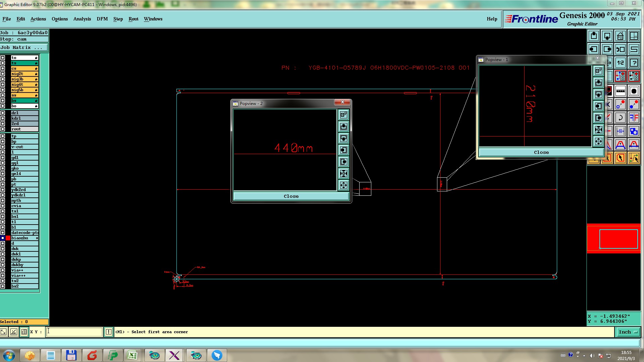Click the ruler measurement tool icon
The image size is (644, 362).
click(x=620, y=91)
